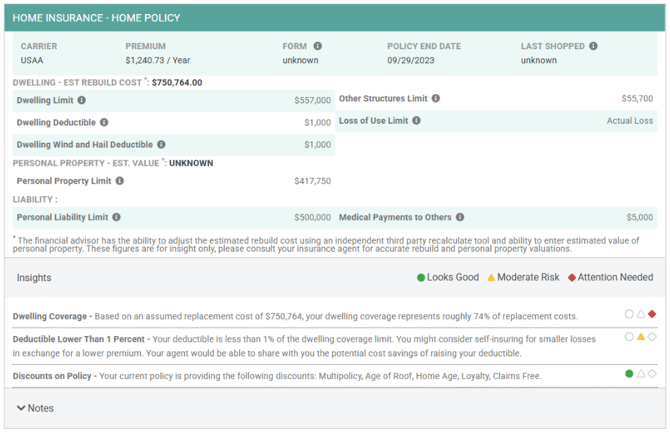Click Other Structures Limit info icon
670x433 pixels.
click(435, 98)
